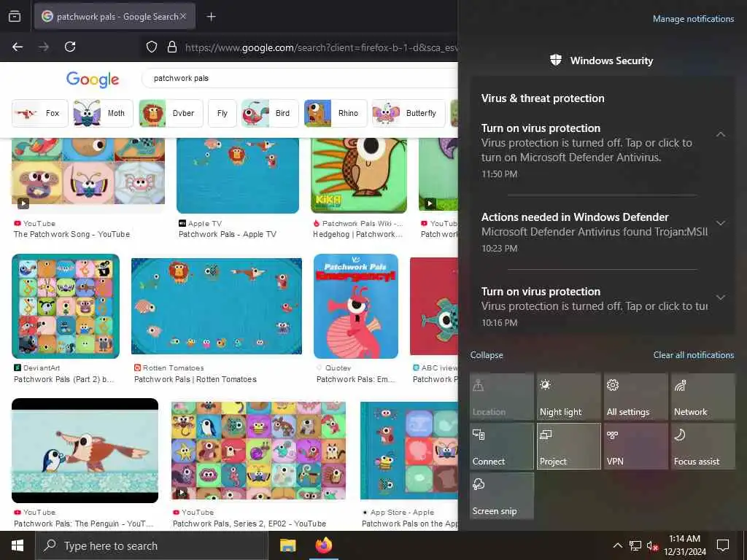Image resolution: width=747 pixels, height=560 pixels.
Task: Open the Rotten Tomatoes Patchwork Pals image
Action: pos(217,306)
